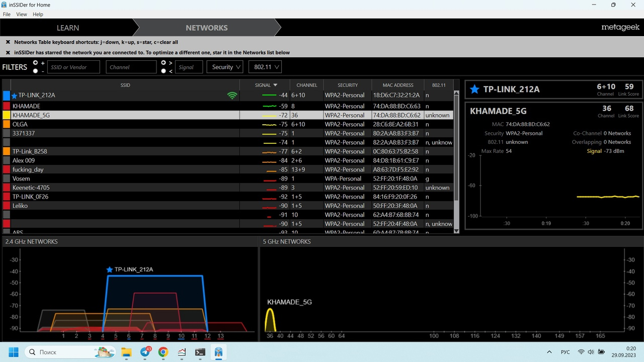Open the Security filter dropdown

click(225, 67)
